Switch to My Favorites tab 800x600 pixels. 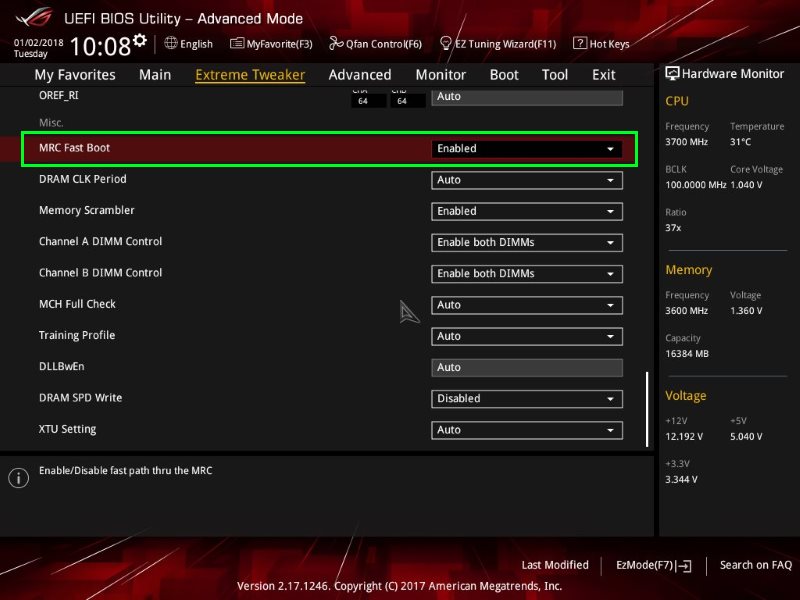tap(75, 75)
